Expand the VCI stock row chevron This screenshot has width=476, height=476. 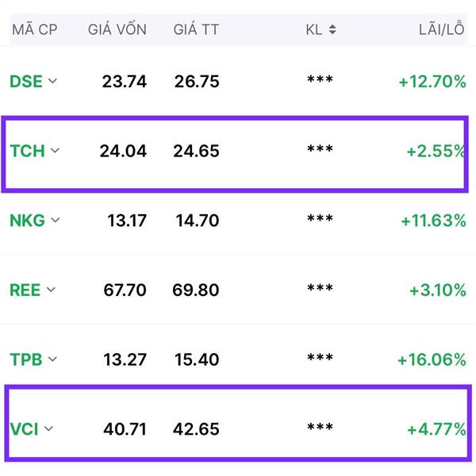[x=48, y=428]
